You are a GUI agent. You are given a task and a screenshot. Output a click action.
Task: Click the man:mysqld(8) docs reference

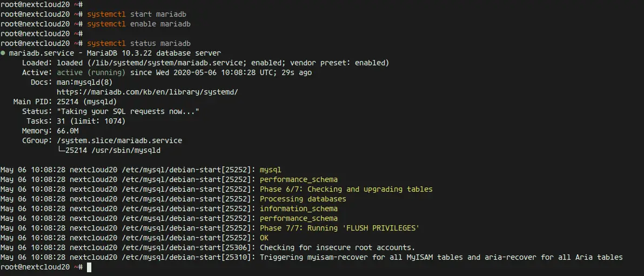[85, 82]
